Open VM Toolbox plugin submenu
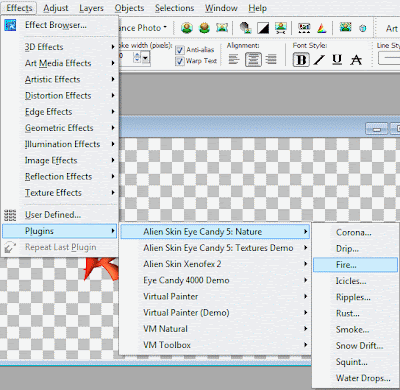Viewport: 400px width, 390px height. (x=215, y=345)
